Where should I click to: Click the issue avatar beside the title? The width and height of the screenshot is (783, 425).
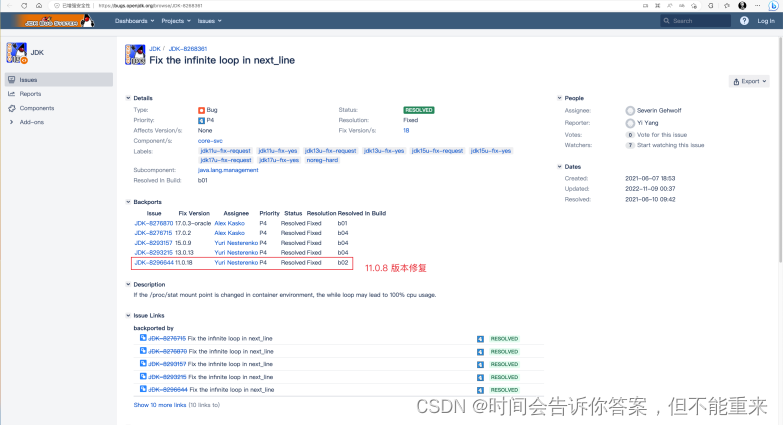135,54
